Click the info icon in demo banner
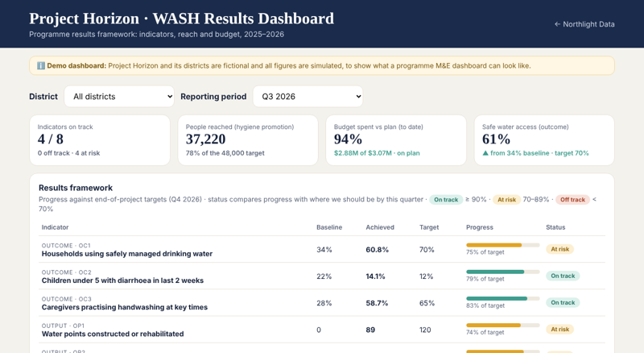Screen dimensions: 644x353 (41, 66)
